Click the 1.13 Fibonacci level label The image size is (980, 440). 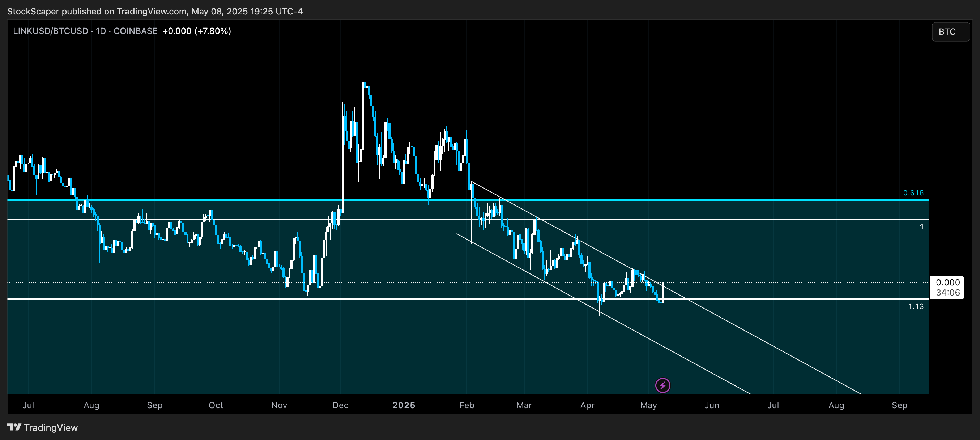click(916, 306)
